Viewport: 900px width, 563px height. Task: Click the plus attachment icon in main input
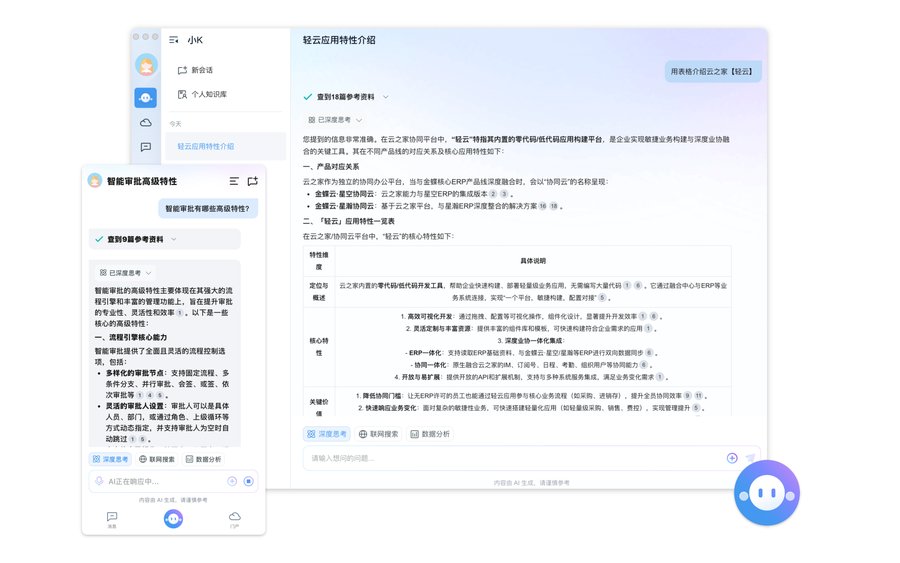(732, 458)
